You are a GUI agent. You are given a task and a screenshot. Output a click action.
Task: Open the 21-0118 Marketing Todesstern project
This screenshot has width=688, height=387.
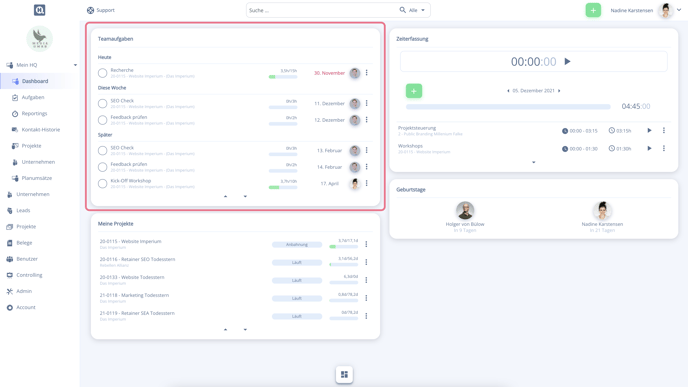point(134,295)
